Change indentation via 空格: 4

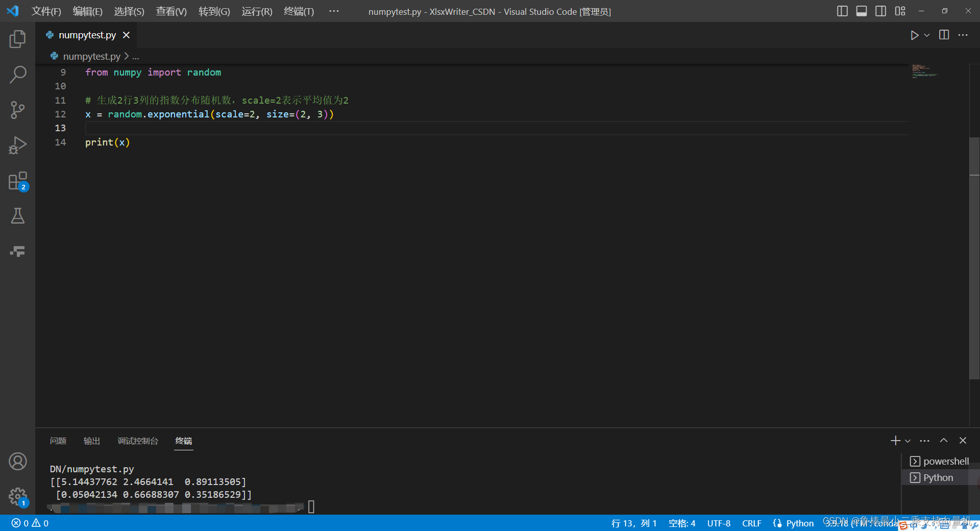682,523
